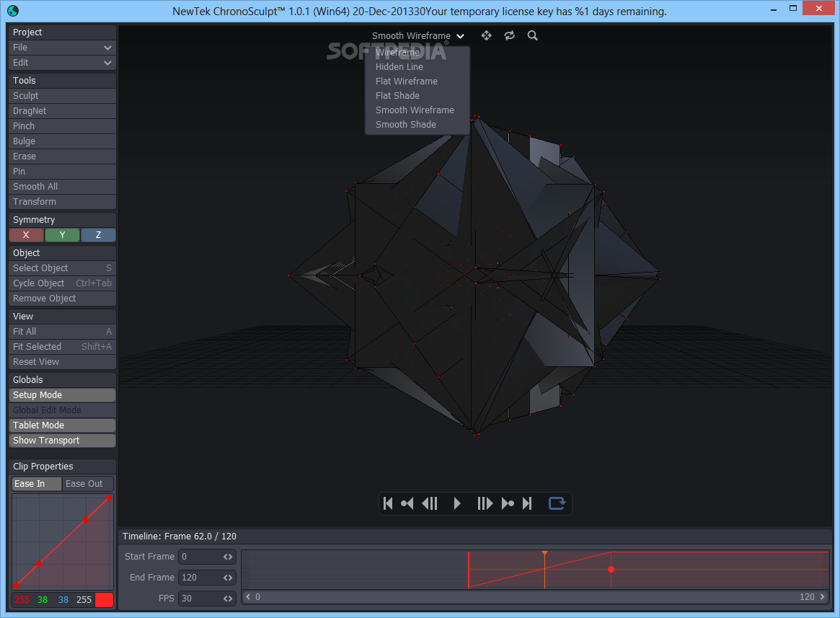The width and height of the screenshot is (840, 618).
Task: Click the orange current-frame marker on timeline
Action: 545,553
